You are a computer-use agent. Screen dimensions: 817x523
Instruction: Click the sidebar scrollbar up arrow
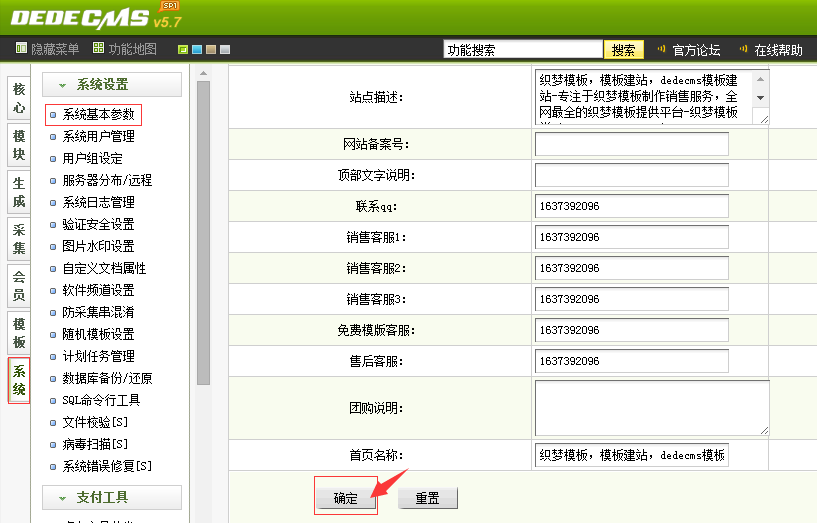(203, 73)
